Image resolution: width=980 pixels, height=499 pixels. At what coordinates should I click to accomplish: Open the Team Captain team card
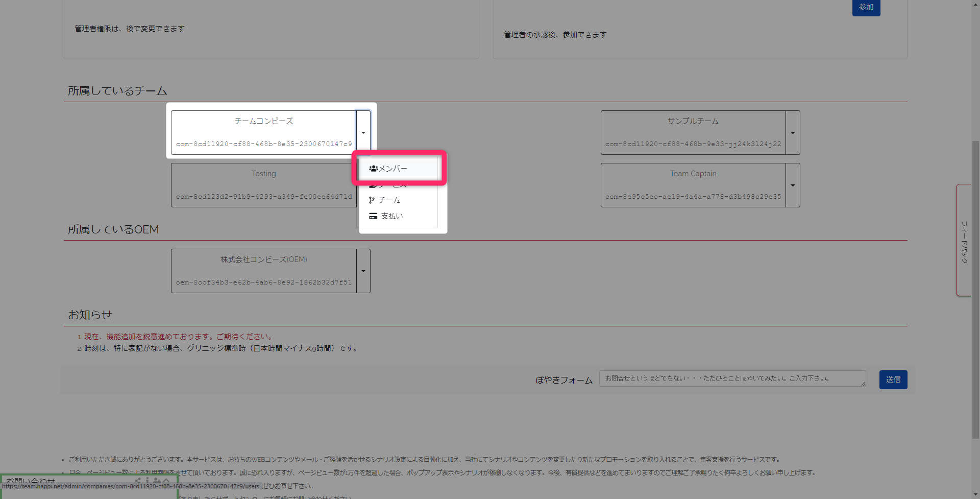pos(693,185)
